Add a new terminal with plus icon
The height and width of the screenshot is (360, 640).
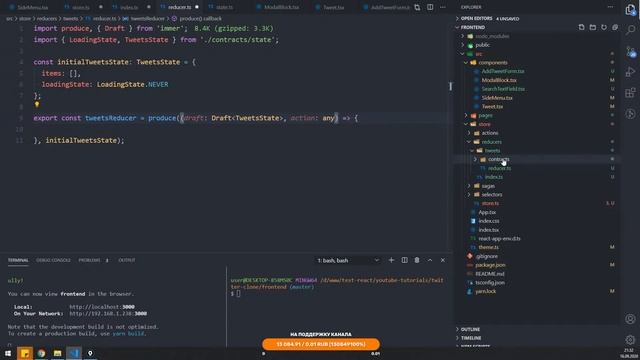(391, 260)
